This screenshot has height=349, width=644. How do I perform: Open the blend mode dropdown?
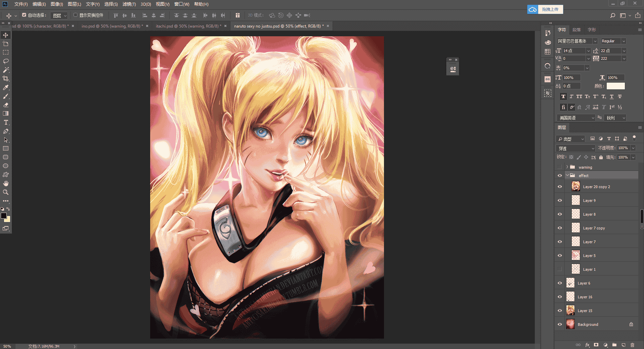pos(576,148)
